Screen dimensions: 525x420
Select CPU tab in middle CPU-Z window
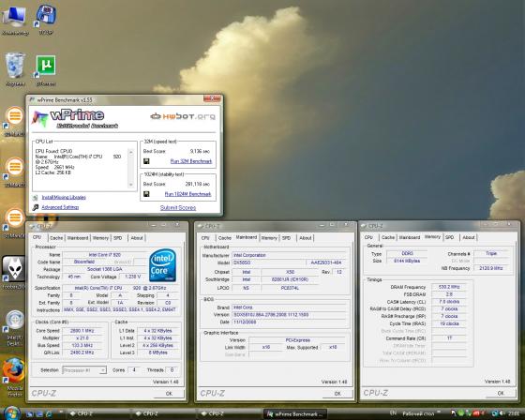205,238
